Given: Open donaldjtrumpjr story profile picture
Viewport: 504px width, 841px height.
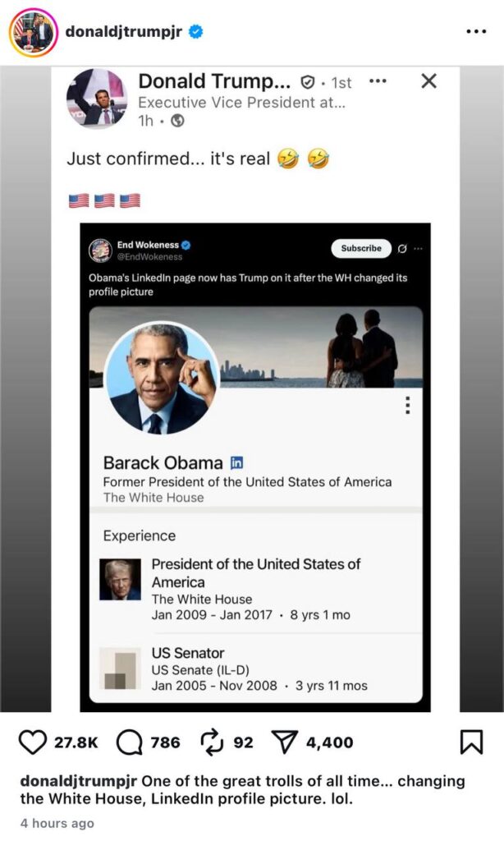Looking at the screenshot, I should [33, 32].
